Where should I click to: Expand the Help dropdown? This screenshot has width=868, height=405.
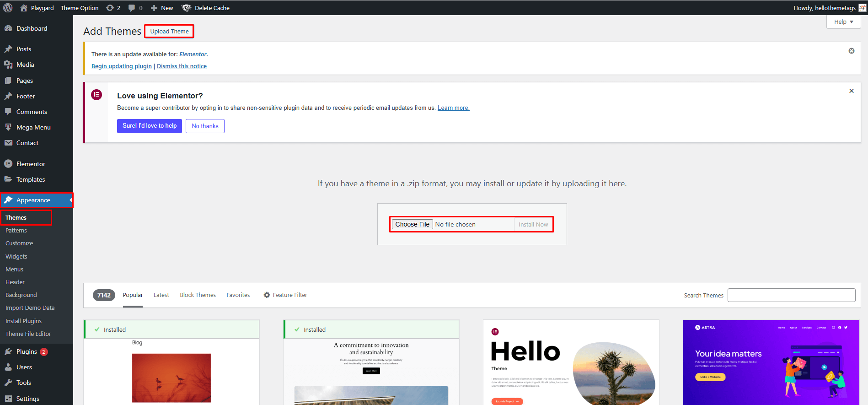844,22
